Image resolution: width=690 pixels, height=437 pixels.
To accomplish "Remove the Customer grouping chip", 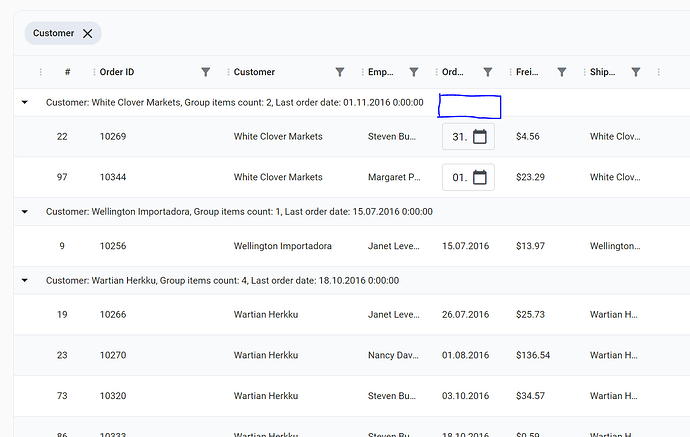I will [x=88, y=34].
